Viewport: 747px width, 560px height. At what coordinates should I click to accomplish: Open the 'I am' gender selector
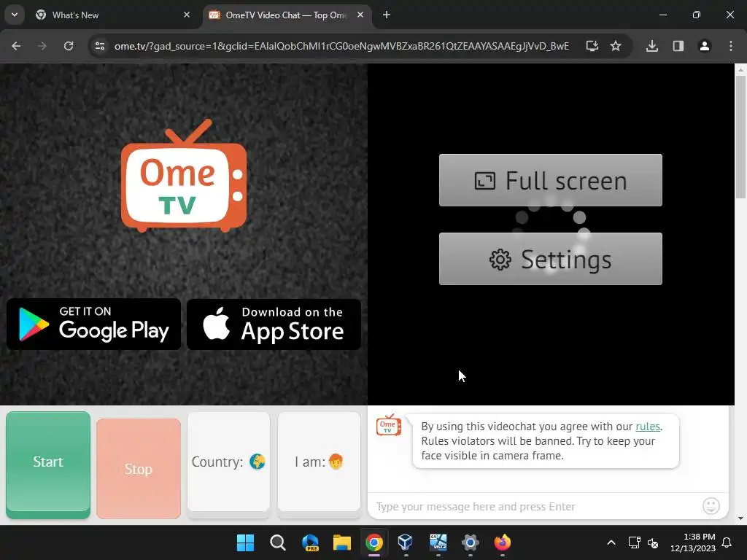pos(319,463)
